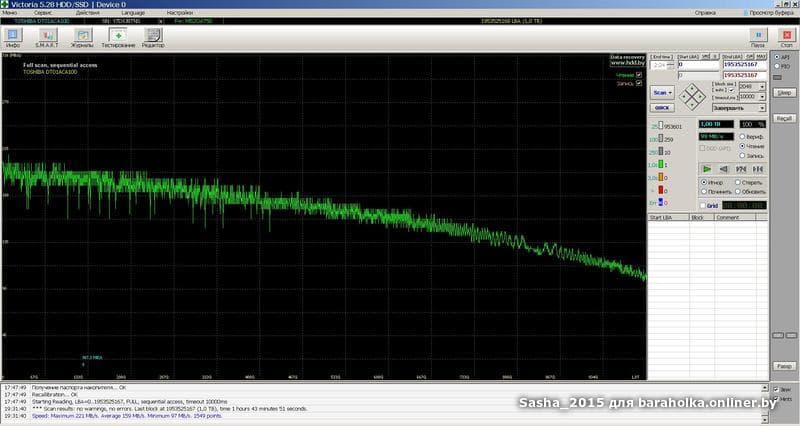Stop the scan with Стоп
Viewport: 800px width, 426px height.
pyautogui.click(x=787, y=37)
